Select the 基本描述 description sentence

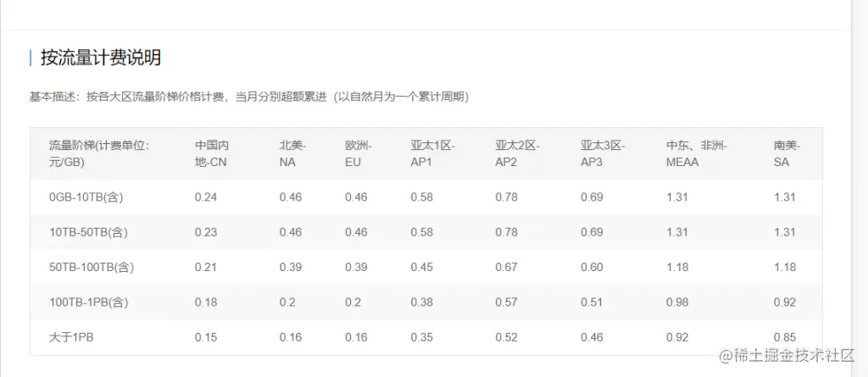pos(249,97)
